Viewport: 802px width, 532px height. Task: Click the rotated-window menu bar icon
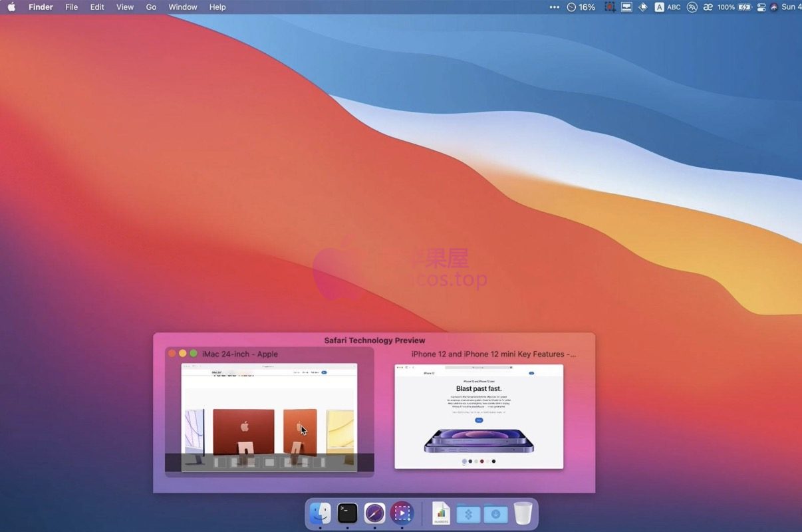pyautogui.click(x=642, y=7)
